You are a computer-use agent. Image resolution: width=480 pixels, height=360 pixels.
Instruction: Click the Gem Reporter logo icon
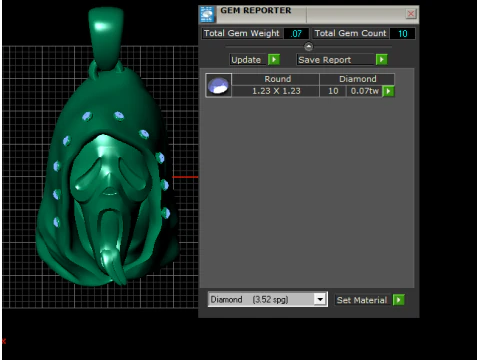point(207,14)
